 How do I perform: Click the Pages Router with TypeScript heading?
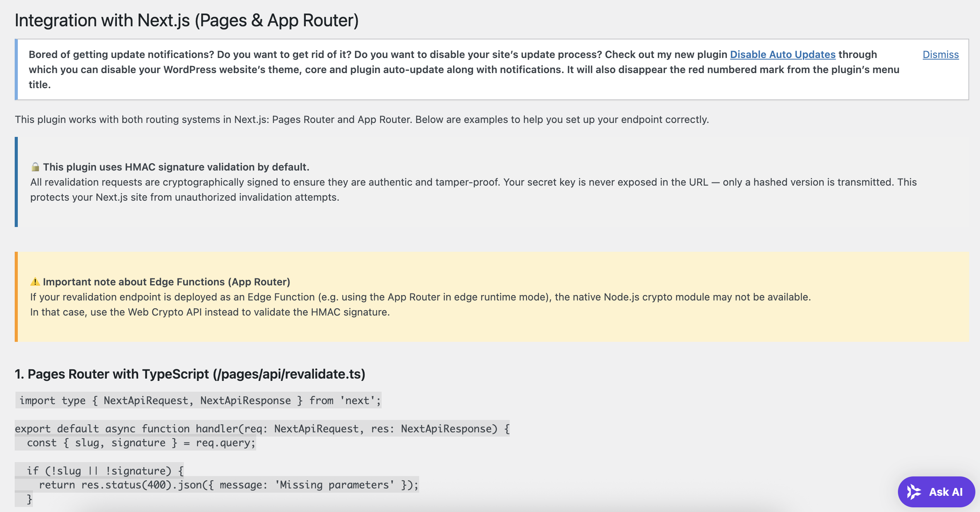190,374
